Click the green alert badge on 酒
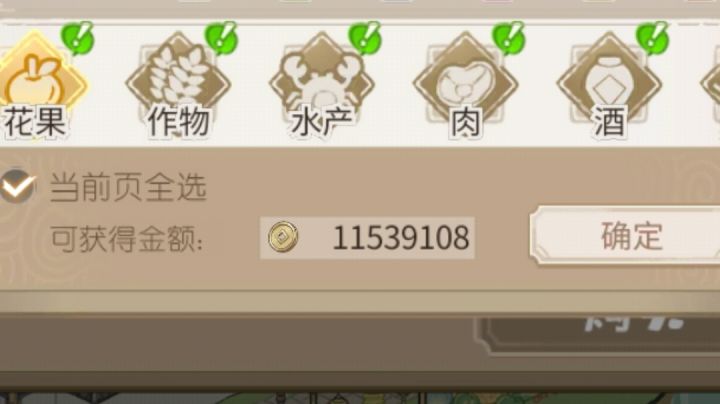This screenshot has height=404, width=720. pyautogui.click(x=652, y=38)
